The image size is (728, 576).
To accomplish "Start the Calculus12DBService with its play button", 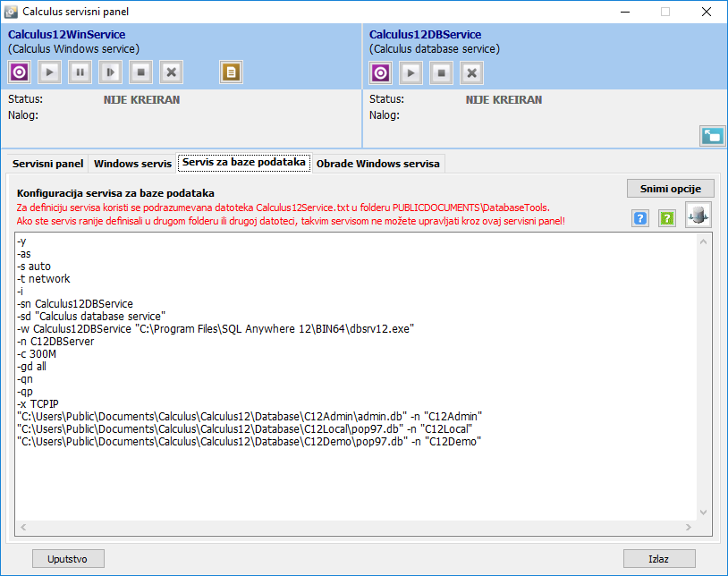I will pos(411,72).
